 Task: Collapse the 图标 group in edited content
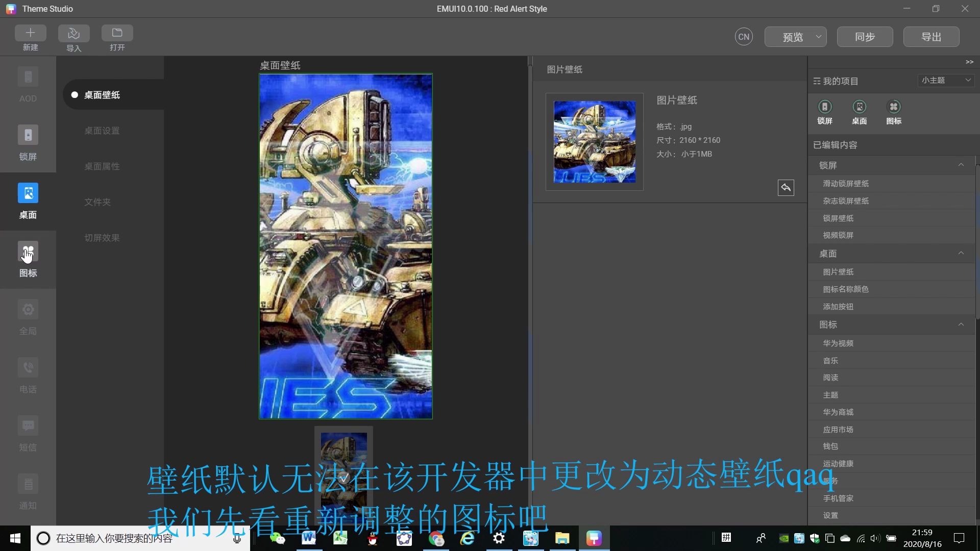[x=961, y=324]
